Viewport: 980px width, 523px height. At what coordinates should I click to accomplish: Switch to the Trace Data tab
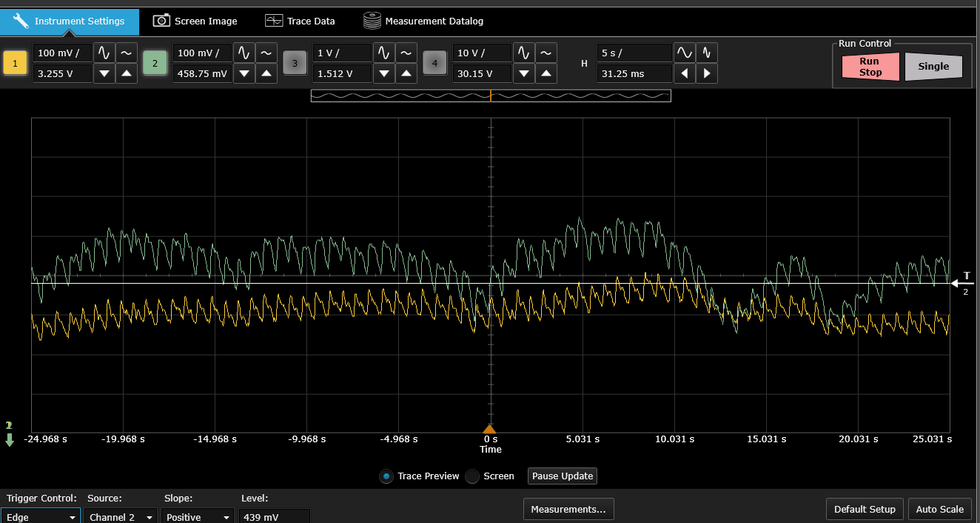[x=300, y=21]
